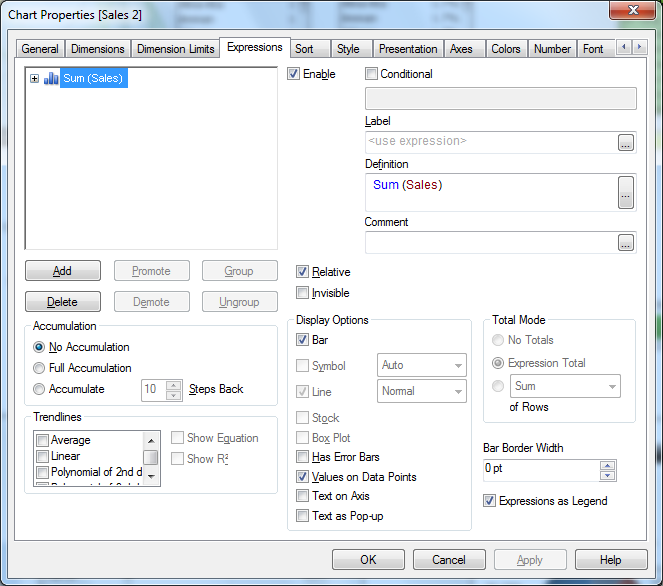Check Polynomial of 2nd degree trendline
This screenshot has height=586, width=663.
pyautogui.click(x=42, y=472)
